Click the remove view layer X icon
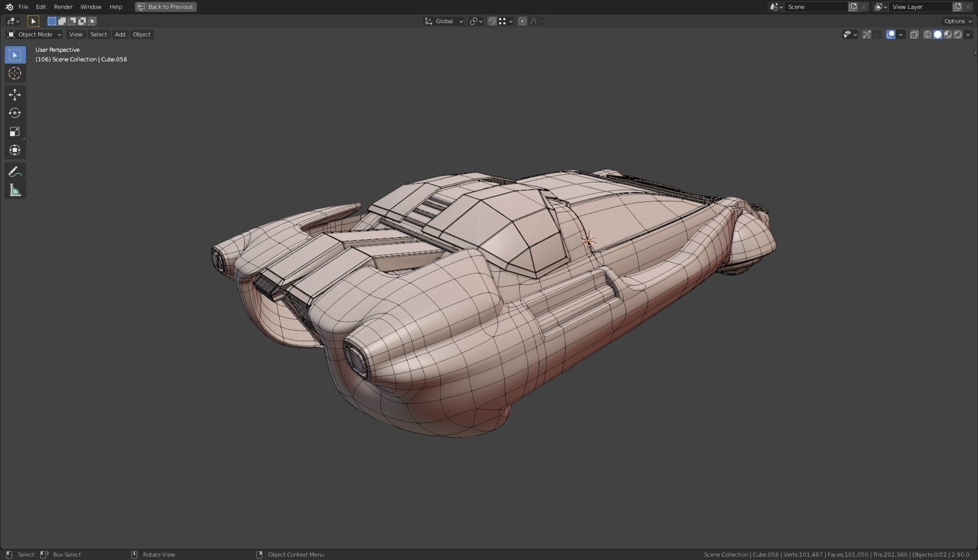 point(968,7)
